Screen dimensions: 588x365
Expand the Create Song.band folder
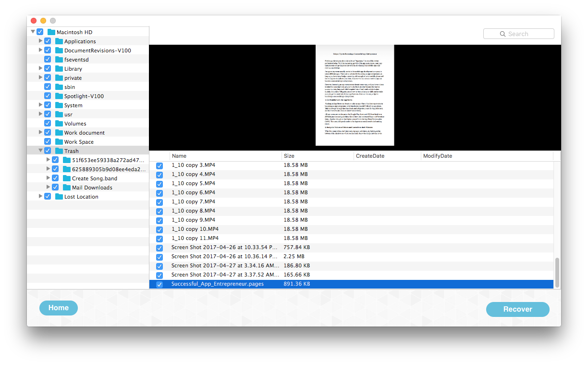(x=48, y=178)
